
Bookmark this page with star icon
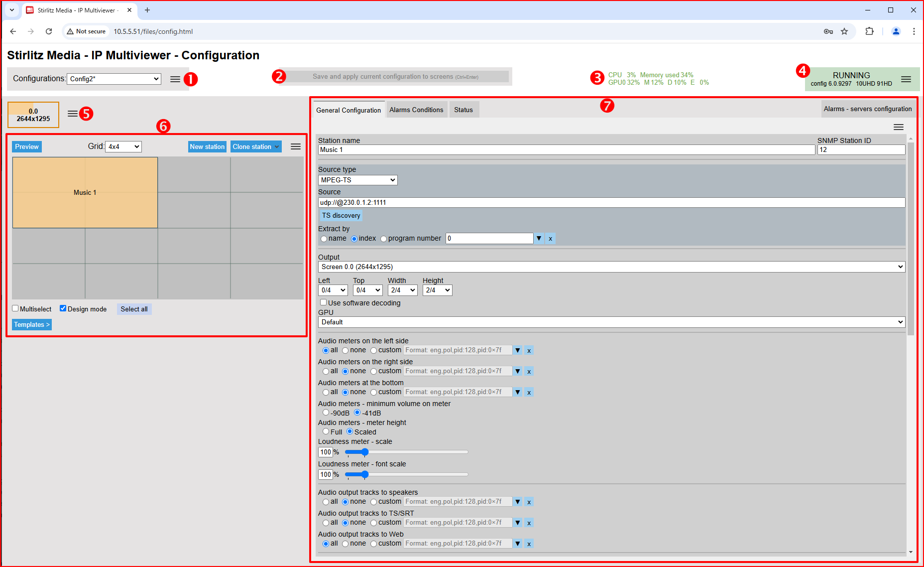[844, 31]
